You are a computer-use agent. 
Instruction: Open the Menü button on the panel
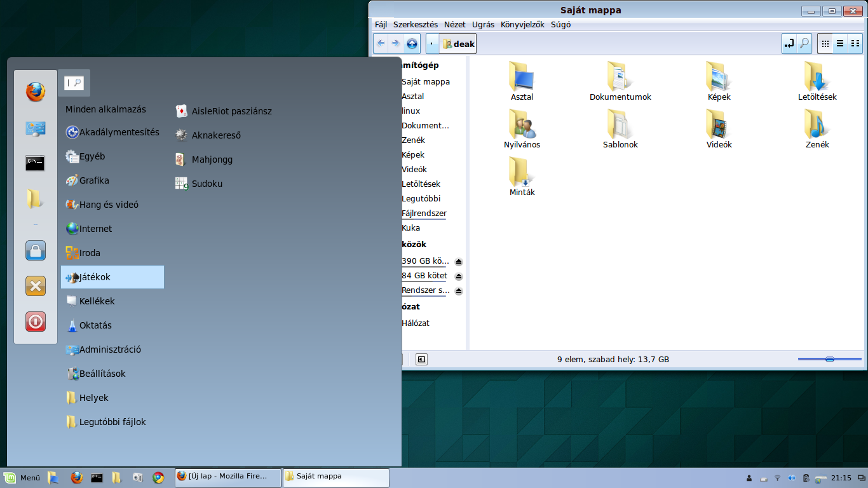[22, 478]
